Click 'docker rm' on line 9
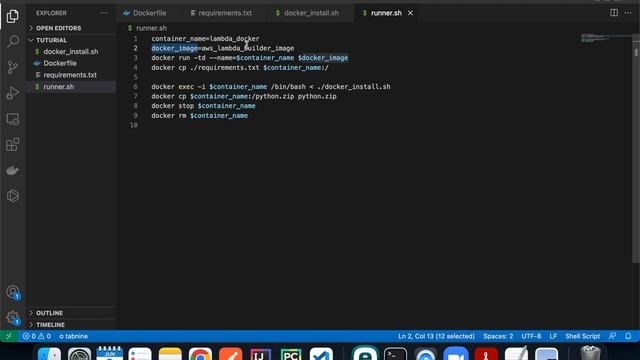Viewport: 640px width, 360px height. pos(169,116)
